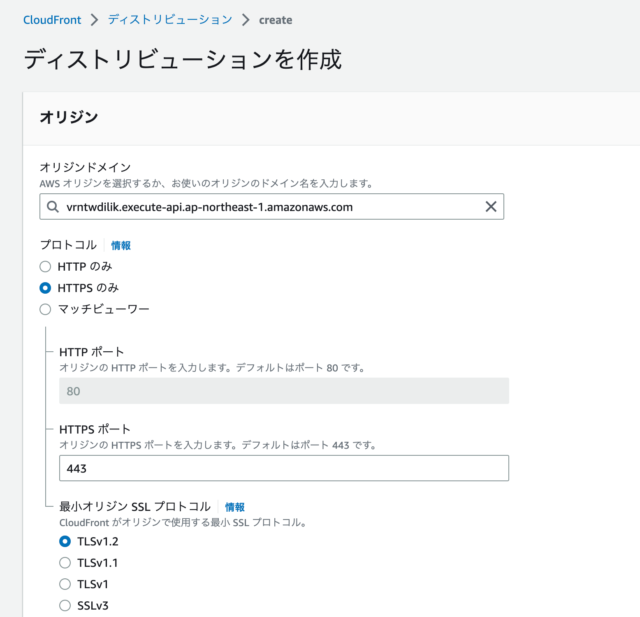Clear the origin domain with the X icon

[x=491, y=206]
